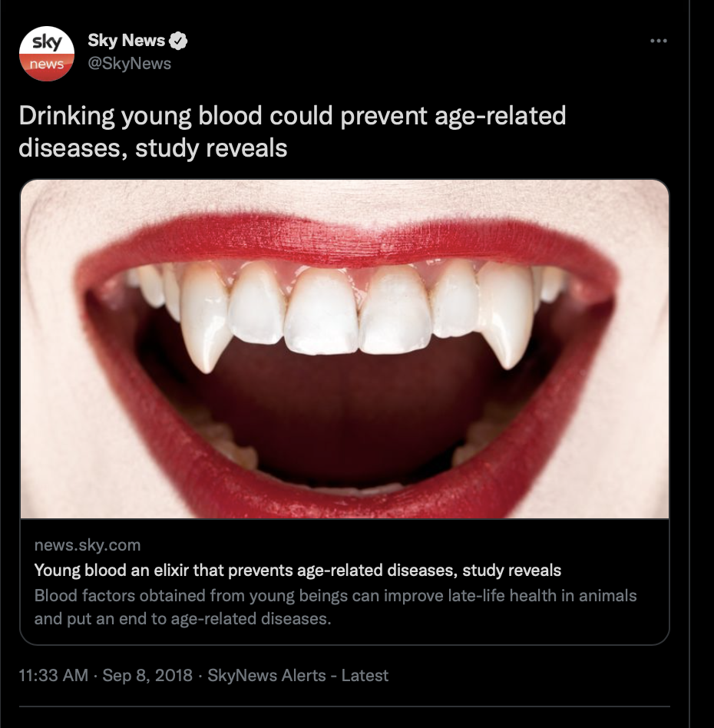Click the 11:33 AM timestamp
The image size is (714, 728).
click(54, 675)
